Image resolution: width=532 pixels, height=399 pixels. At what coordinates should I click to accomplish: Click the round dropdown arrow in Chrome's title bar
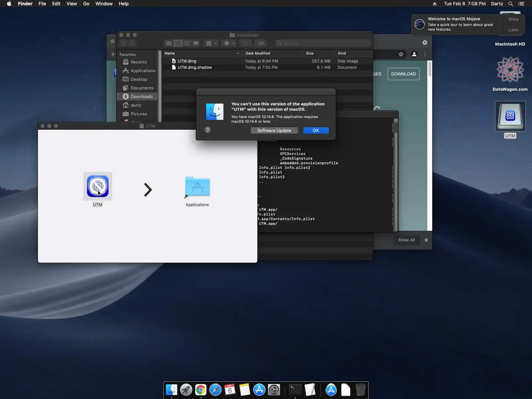(425, 43)
